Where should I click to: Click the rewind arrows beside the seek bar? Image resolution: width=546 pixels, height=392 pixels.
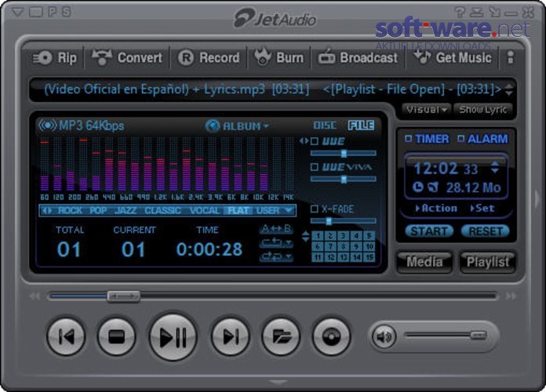[x=35, y=296]
